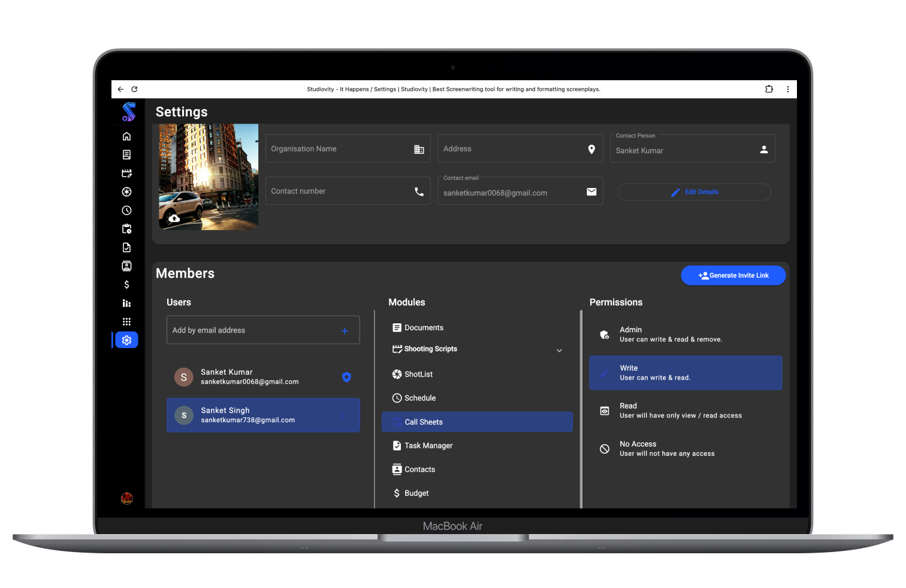Select the Schedule module

(477, 398)
